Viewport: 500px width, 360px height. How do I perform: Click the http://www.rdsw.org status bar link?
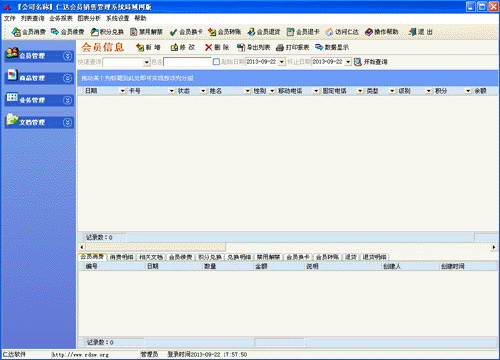pyautogui.click(x=81, y=355)
